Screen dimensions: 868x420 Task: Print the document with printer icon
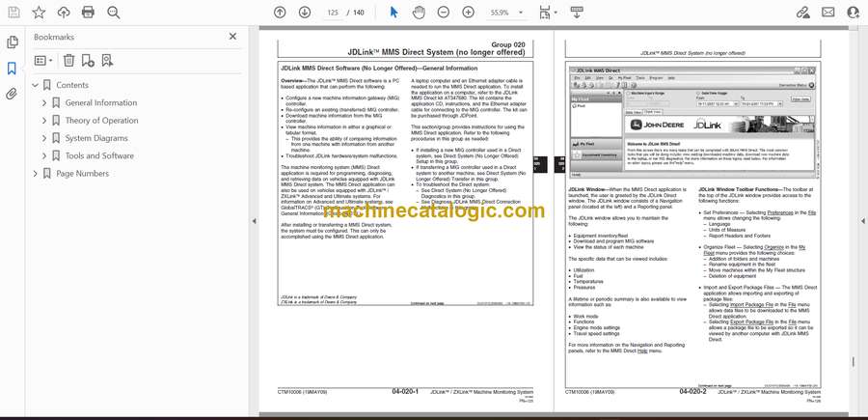[x=88, y=13]
